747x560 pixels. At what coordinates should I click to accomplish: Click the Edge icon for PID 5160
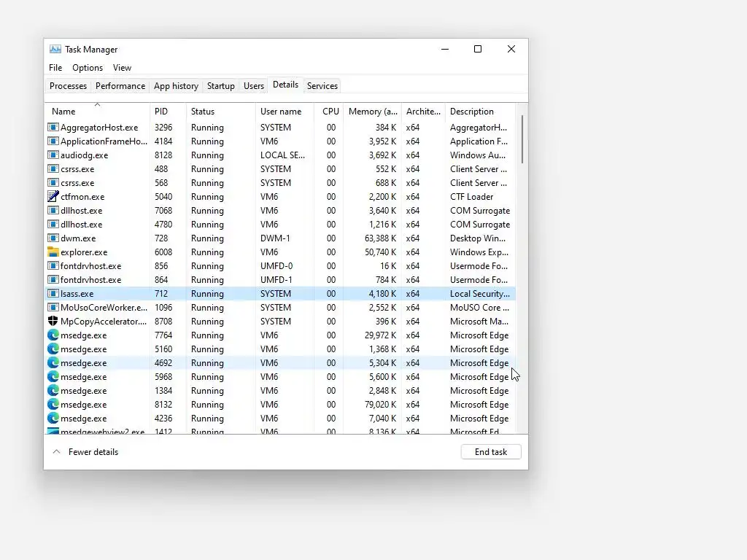tap(53, 349)
